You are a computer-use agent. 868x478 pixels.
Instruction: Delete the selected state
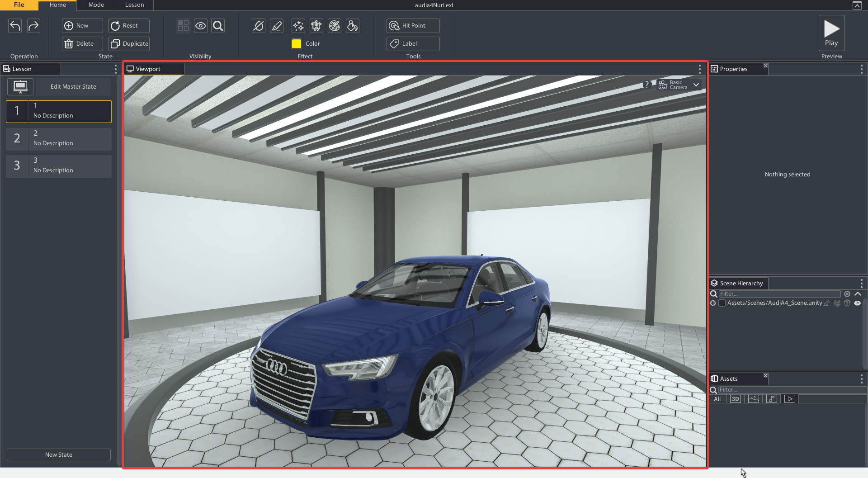coord(82,44)
